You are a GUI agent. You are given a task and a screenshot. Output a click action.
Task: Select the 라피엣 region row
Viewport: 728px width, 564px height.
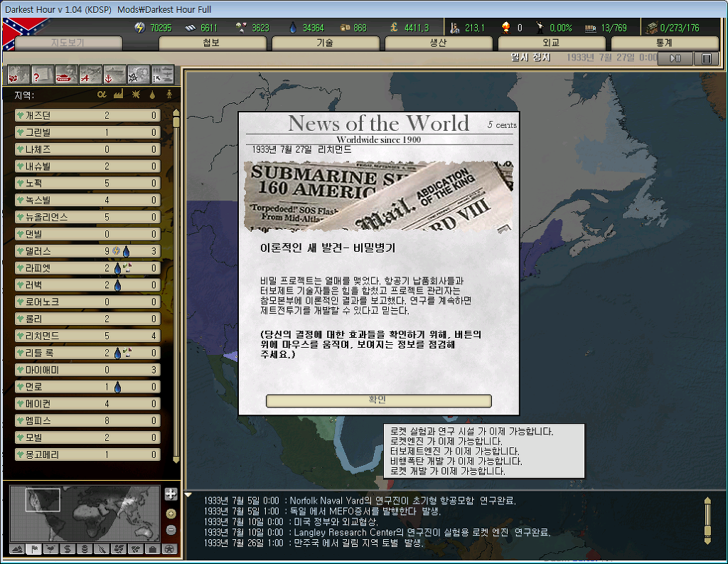coord(87,268)
